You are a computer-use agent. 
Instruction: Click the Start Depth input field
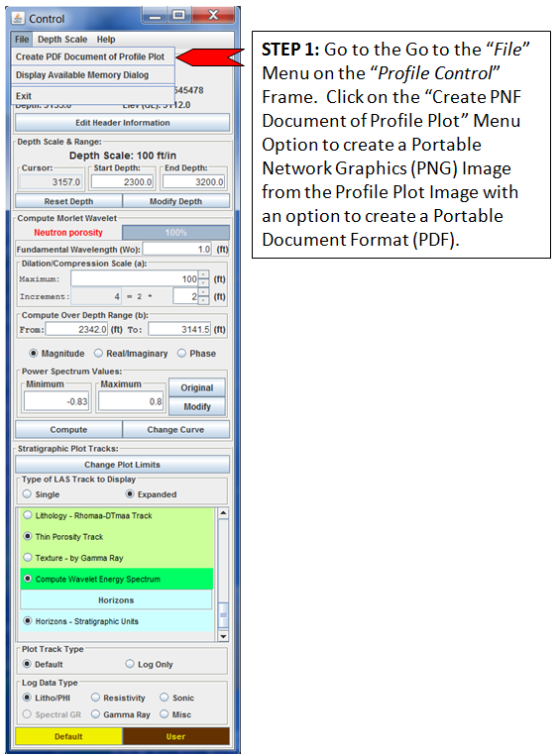tap(123, 181)
